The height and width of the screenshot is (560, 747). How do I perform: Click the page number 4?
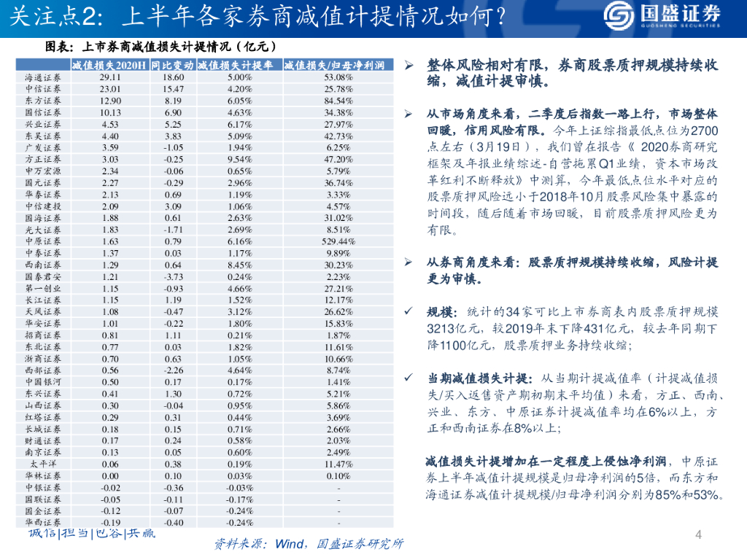coord(698,534)
